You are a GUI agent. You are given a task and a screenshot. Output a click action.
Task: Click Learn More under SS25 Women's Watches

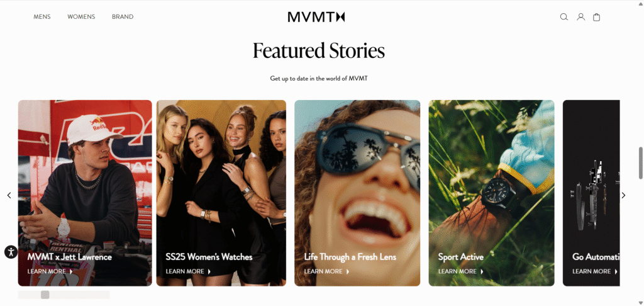(188, 271)
